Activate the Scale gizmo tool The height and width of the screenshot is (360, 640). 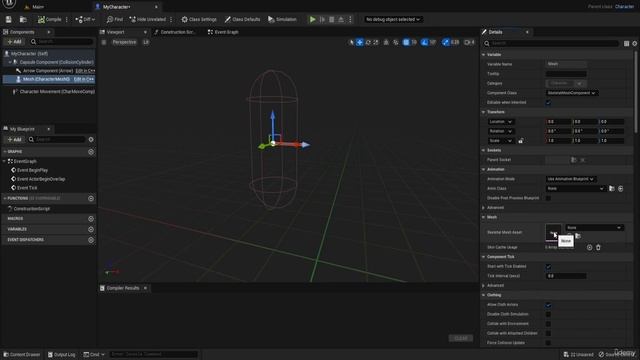(x=376, y=42)
